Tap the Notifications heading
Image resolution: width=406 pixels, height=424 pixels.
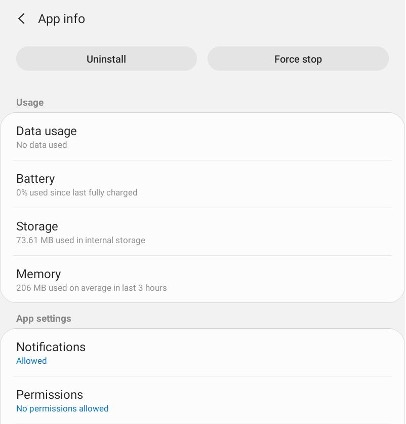pos(51,347)
